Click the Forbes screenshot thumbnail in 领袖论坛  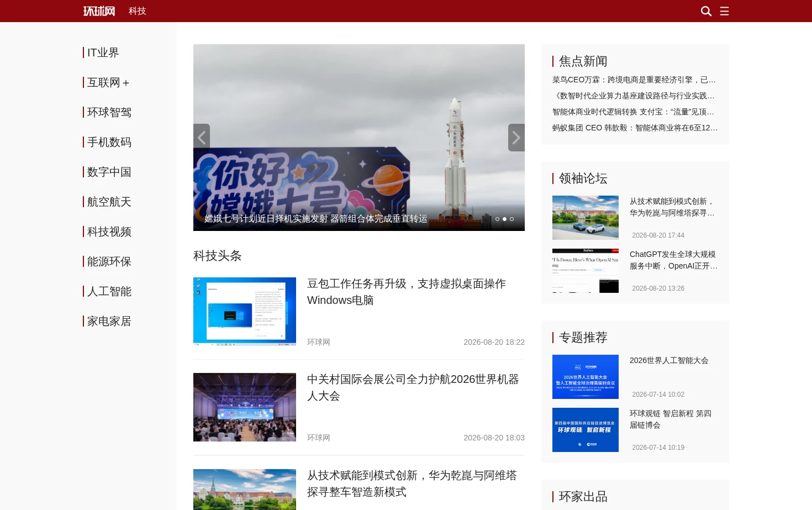586,271
